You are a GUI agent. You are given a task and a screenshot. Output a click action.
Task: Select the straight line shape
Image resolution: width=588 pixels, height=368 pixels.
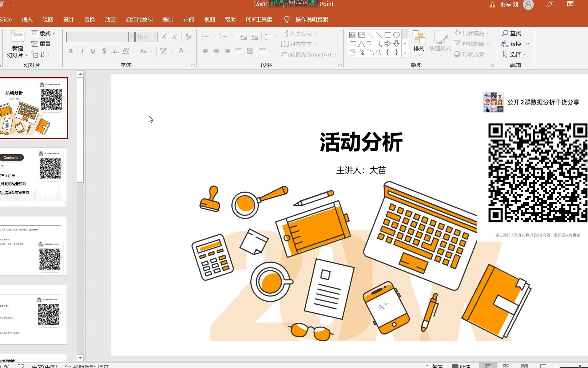click(x=370, y=35)
